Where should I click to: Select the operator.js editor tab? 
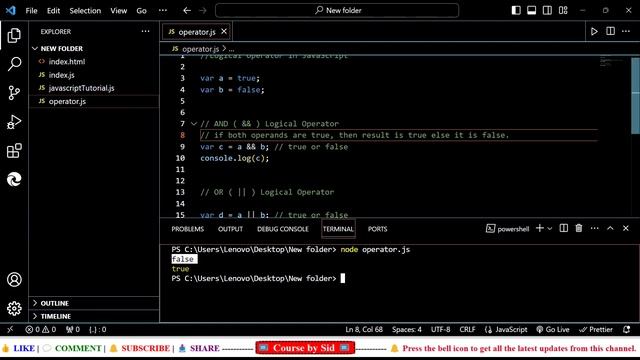point(196,32)
